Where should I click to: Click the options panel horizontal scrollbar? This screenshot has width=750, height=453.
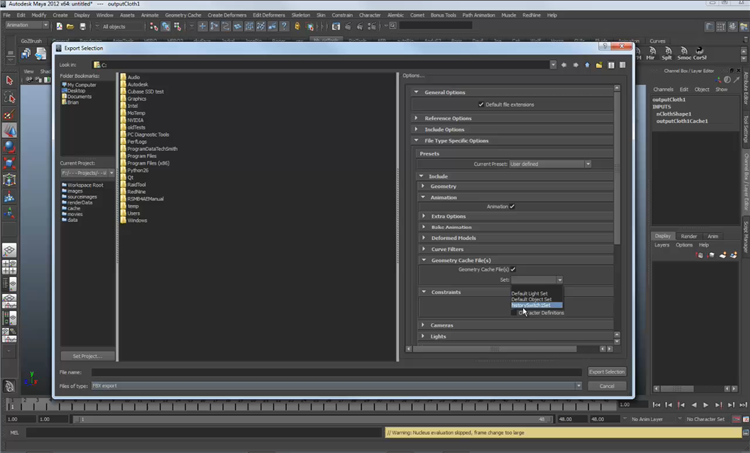(495, 349)
